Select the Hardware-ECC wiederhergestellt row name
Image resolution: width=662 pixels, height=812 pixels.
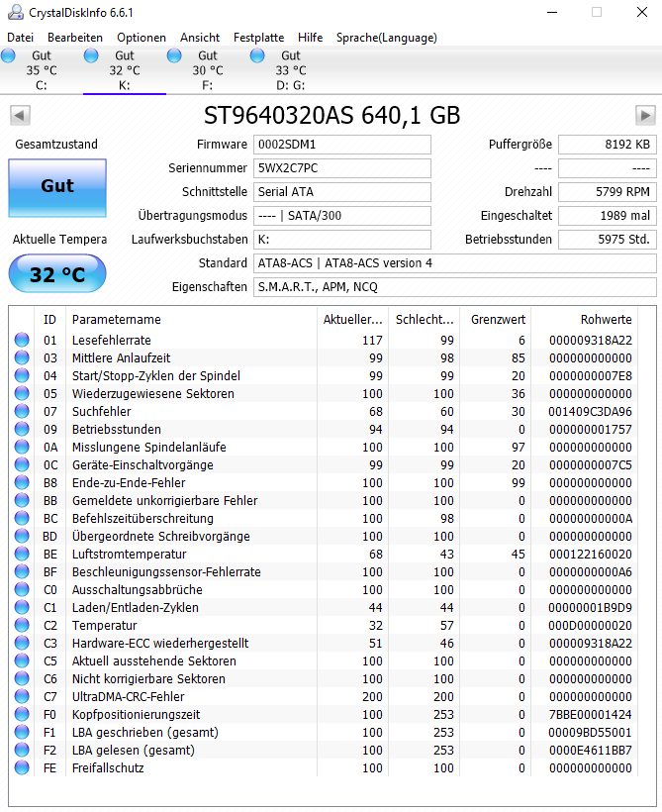click(160, 644)
